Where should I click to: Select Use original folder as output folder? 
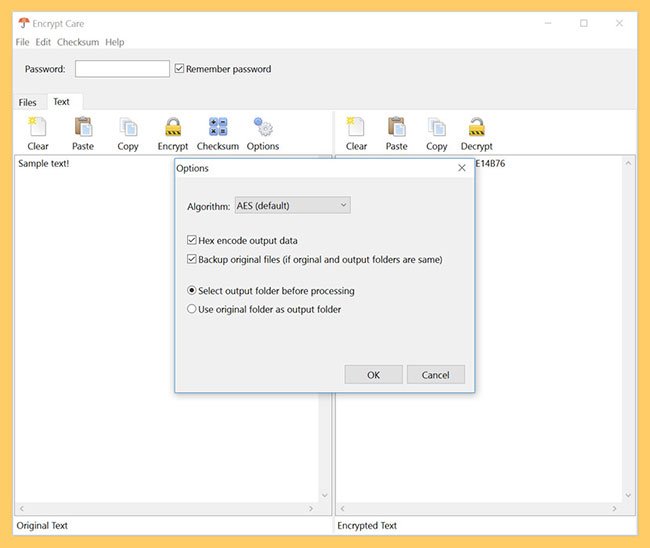click(x=192, y=309)
